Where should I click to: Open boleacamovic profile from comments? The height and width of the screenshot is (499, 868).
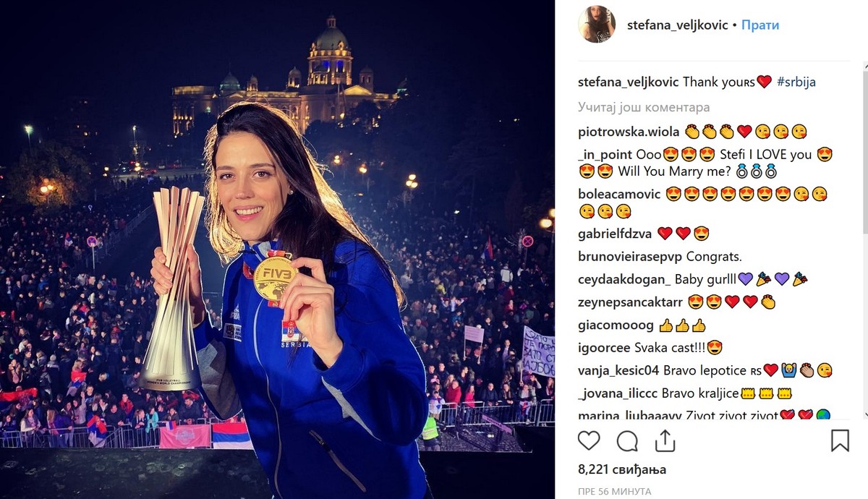tap(619, 194)
